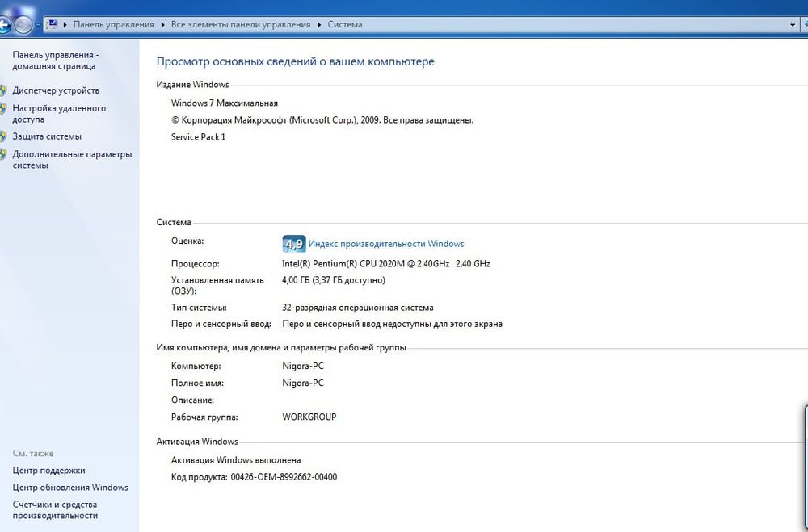Image resolution: width=808 pixels, height=532 pixels.
Task: Open the recent pages dropdown next to Forward
Action: 38,25
